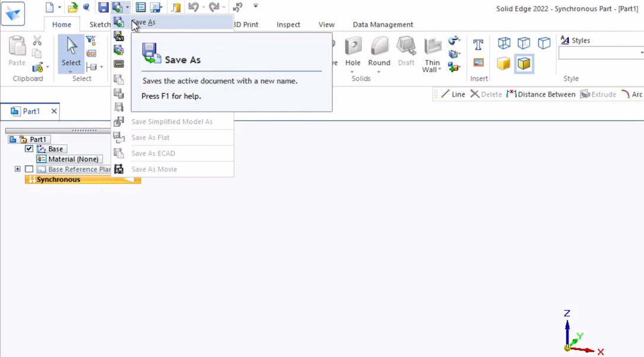Click the Arc command

click(632, 94)
